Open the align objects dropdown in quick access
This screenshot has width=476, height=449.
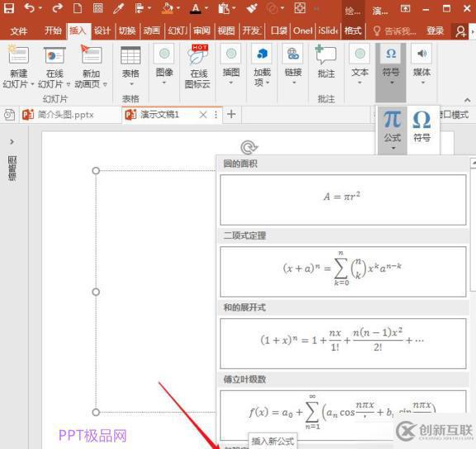143,8
